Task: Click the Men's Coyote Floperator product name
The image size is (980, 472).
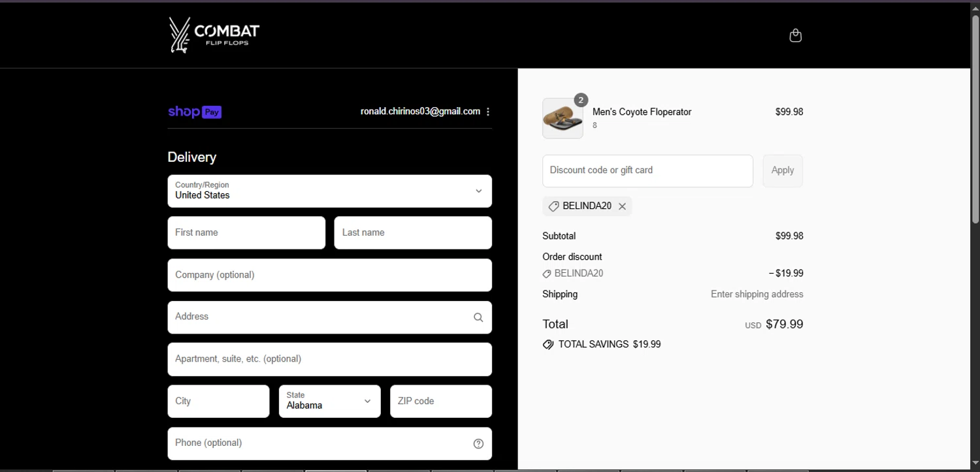Action: tap(642, 112)
